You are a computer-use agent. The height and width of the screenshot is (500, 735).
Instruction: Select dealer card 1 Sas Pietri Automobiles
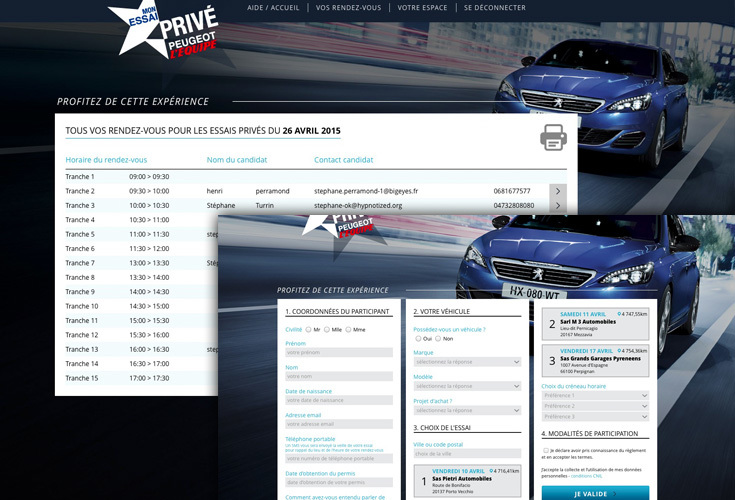click(x=467, y=481)
